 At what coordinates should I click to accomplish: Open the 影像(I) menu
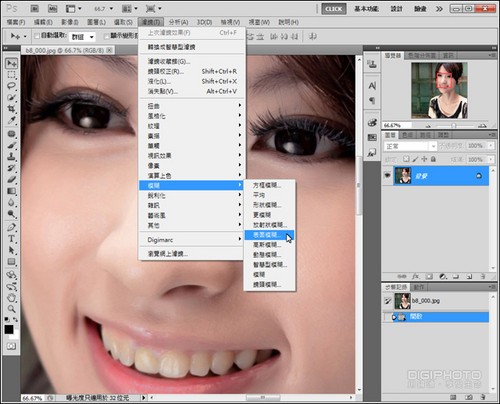coord(70,22)
